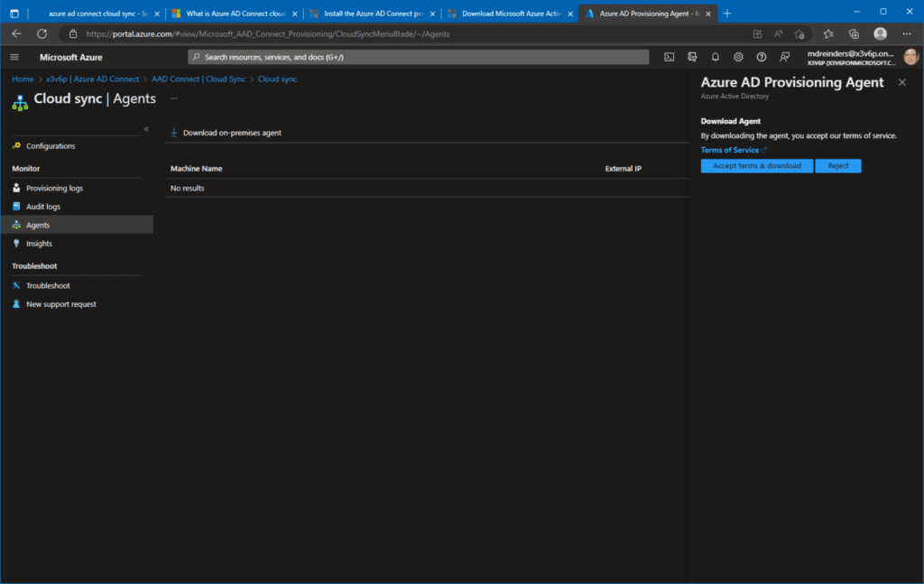Click the Microsoft Azure home title
924x584 pixels.
point(70,57)
